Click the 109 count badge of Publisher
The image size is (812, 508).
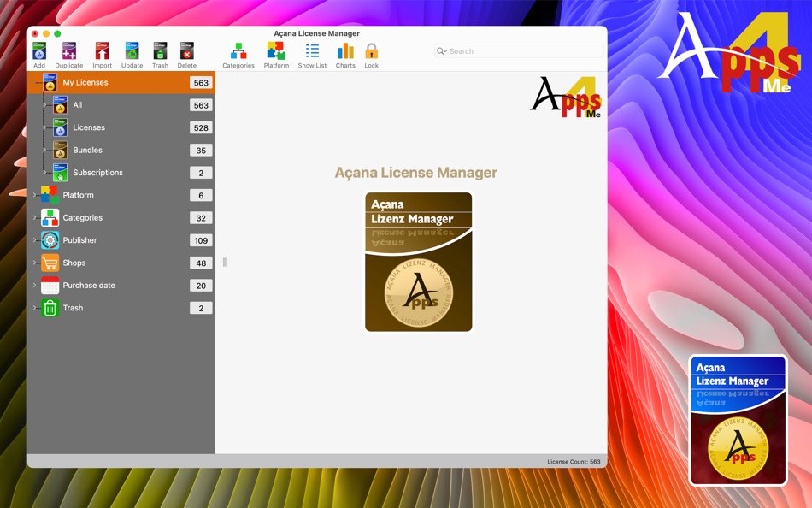[201, 240]
